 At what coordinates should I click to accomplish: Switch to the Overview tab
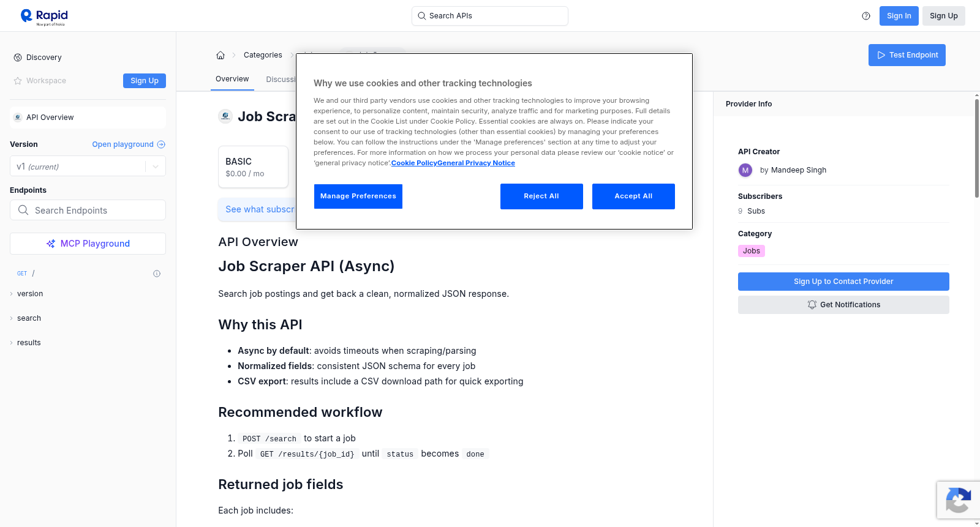[232, 79]
